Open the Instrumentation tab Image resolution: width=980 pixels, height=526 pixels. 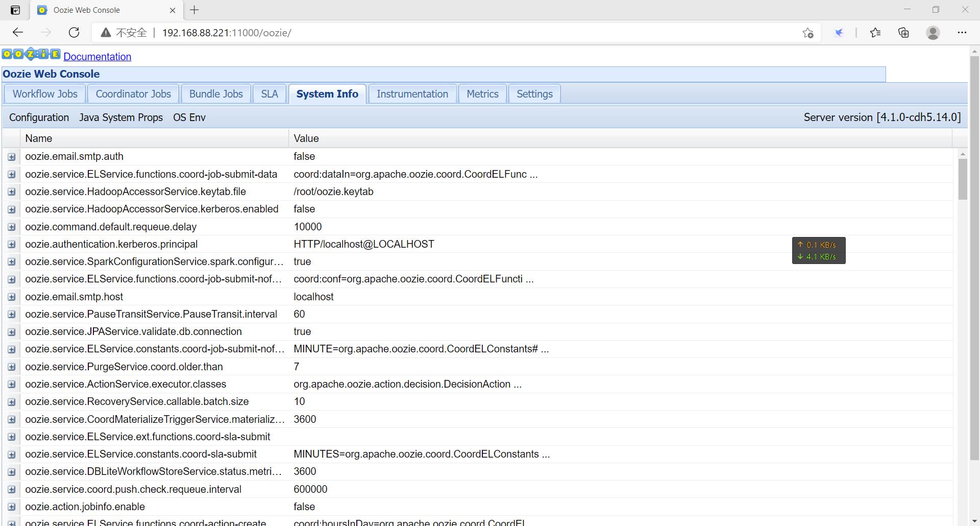412,94
